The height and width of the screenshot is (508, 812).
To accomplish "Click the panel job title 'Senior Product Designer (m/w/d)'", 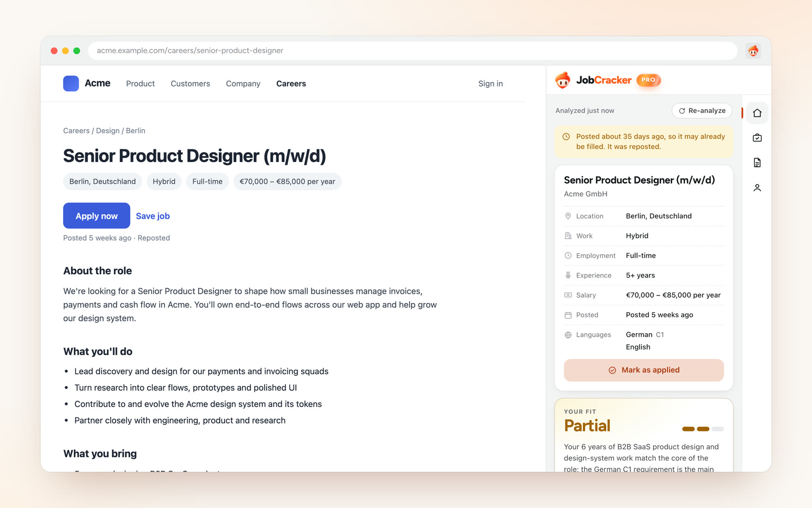I will point(639,180).
